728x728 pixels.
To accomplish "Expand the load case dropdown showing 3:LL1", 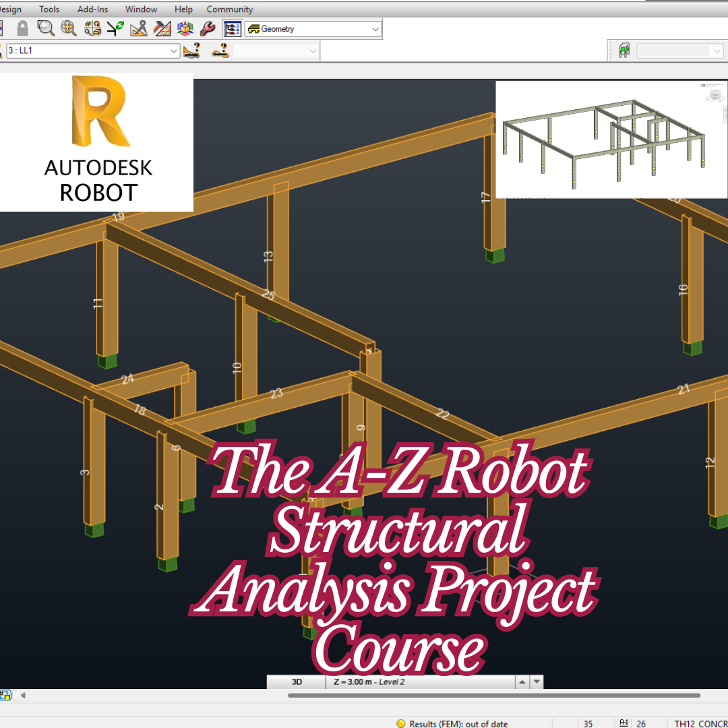I will (x=174, y=51).
